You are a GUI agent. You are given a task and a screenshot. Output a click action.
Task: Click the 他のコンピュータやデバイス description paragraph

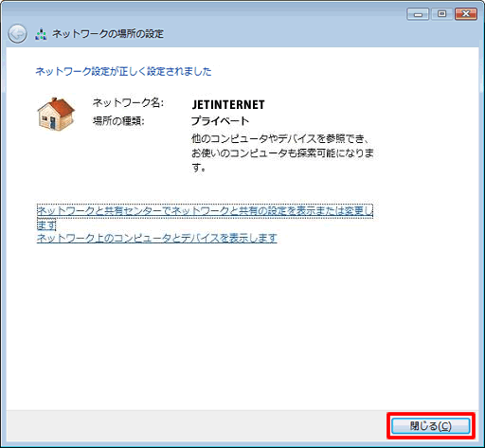(283, 152)
